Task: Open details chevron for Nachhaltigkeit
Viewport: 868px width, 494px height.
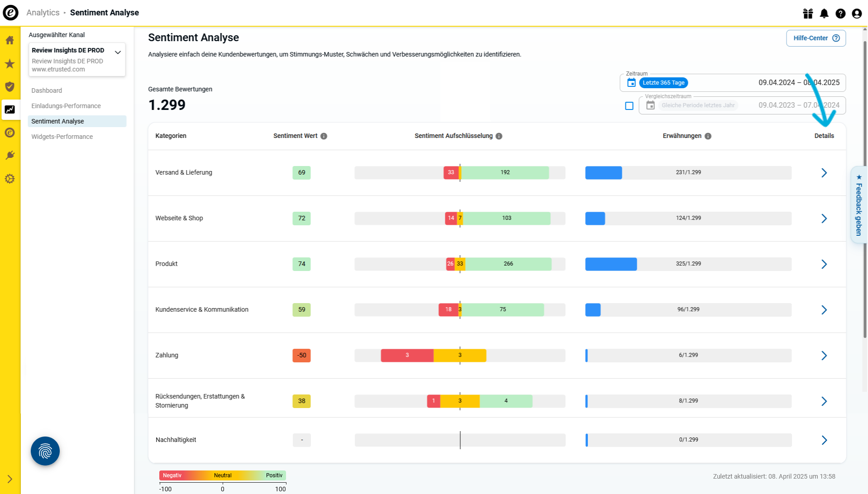Action: (824, 440)
